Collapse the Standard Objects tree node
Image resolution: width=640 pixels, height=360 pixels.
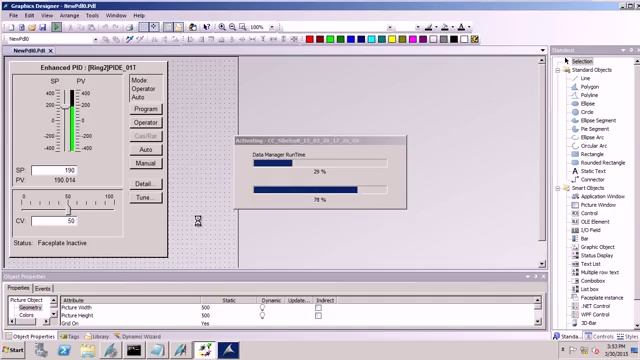pos(558,70)
